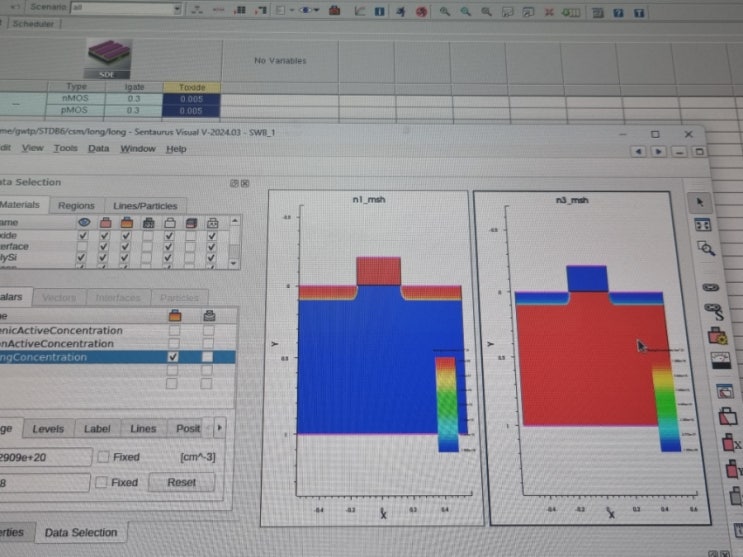The width and height of the screenshot is (743, 557).
Task: Select the Data Selection bottom tab
Action: click(x=81, y=533)
